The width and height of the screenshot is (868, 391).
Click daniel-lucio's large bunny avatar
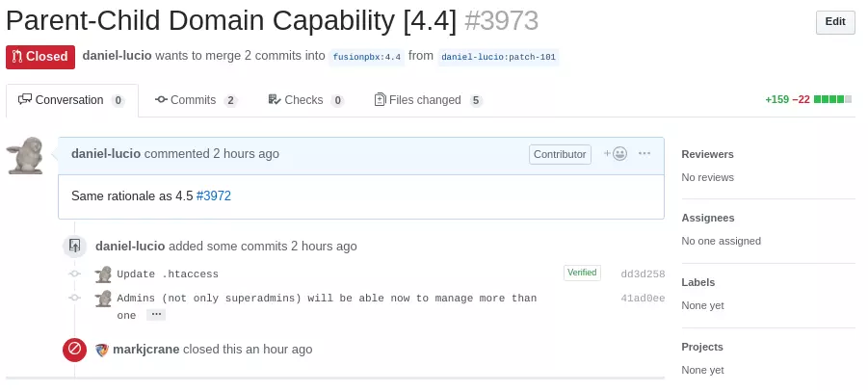click(24, 155)
